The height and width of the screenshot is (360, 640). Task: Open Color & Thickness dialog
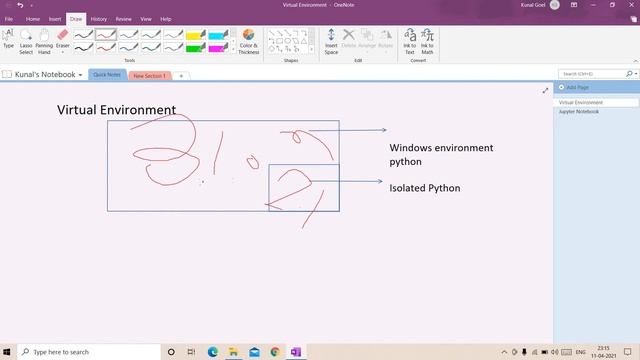point(249,42)
